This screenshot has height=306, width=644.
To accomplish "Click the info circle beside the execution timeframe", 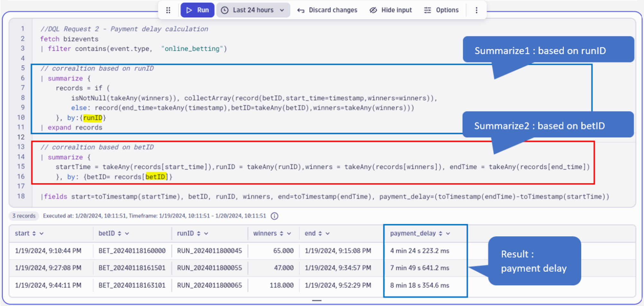I will [x=274, y=216].
